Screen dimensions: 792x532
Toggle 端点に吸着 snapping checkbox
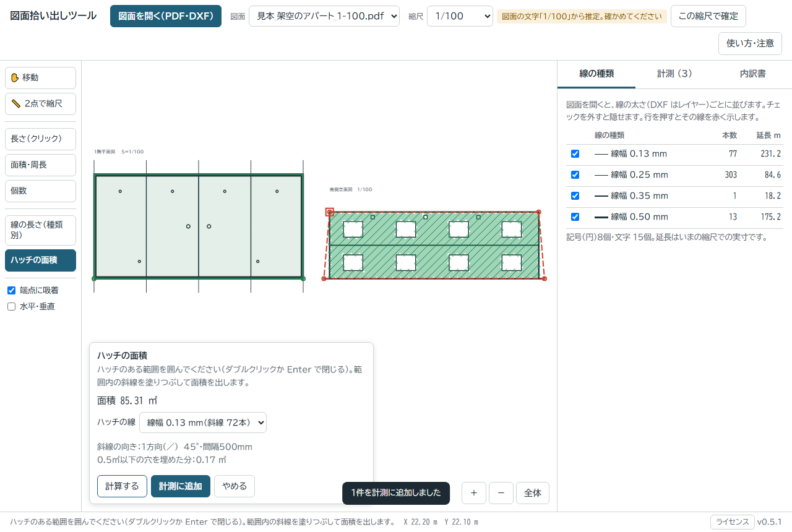pos(11,290)
